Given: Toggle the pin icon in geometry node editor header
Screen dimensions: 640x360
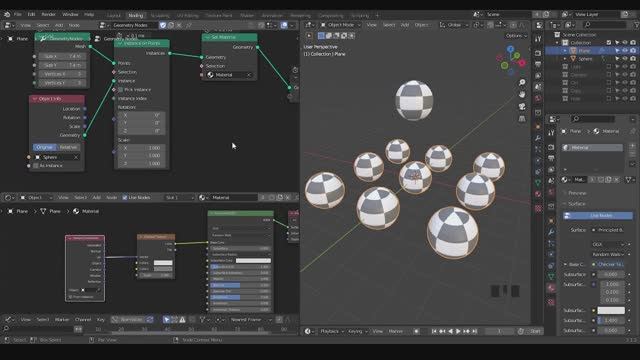Looking at the screenshot, I should [x=189, y=25].
